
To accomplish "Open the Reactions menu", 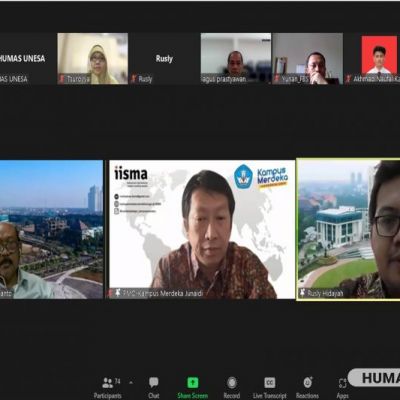I will pos(307,388).
